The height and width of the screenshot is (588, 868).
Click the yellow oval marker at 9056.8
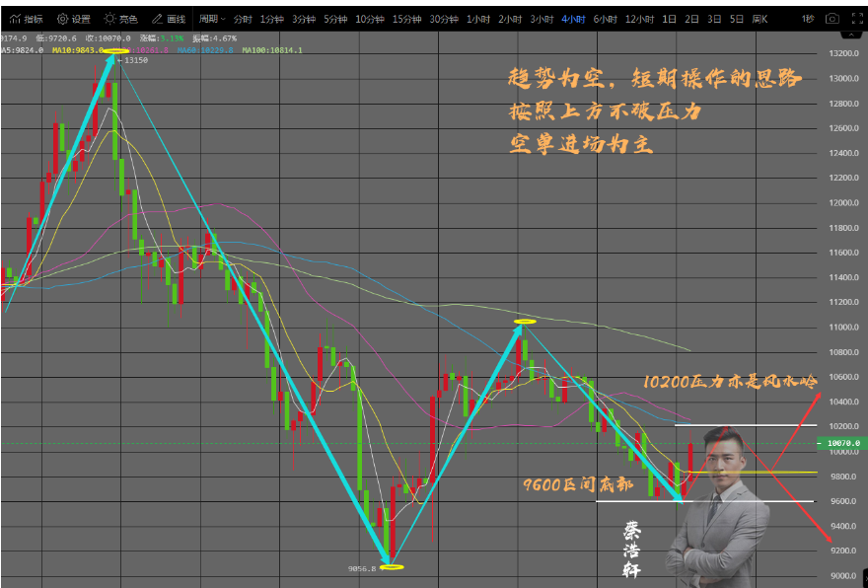coord(392,566)
